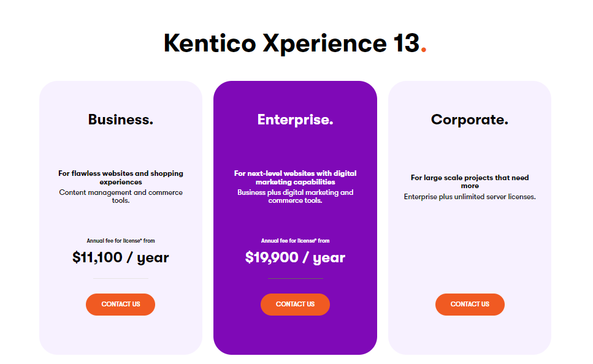Select the Corporate plan title
The image size is (593, 364).
469,119
